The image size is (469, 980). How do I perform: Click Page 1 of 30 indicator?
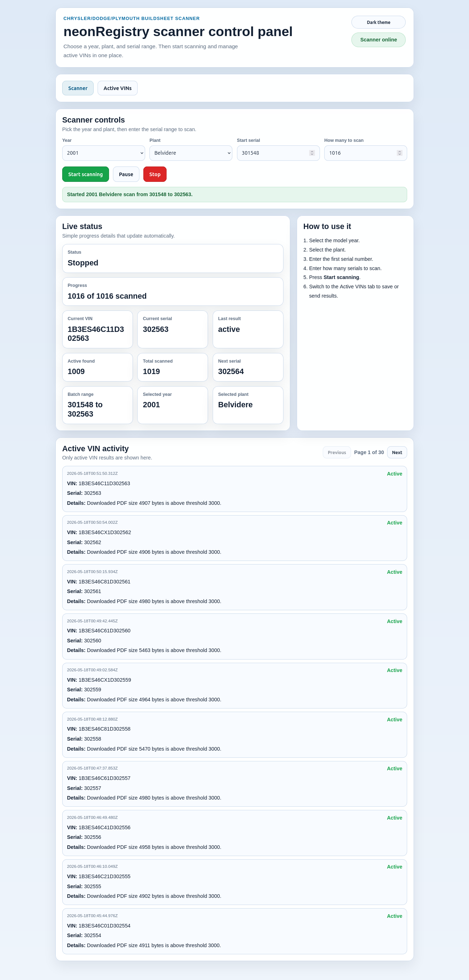[x=369, y=452]
